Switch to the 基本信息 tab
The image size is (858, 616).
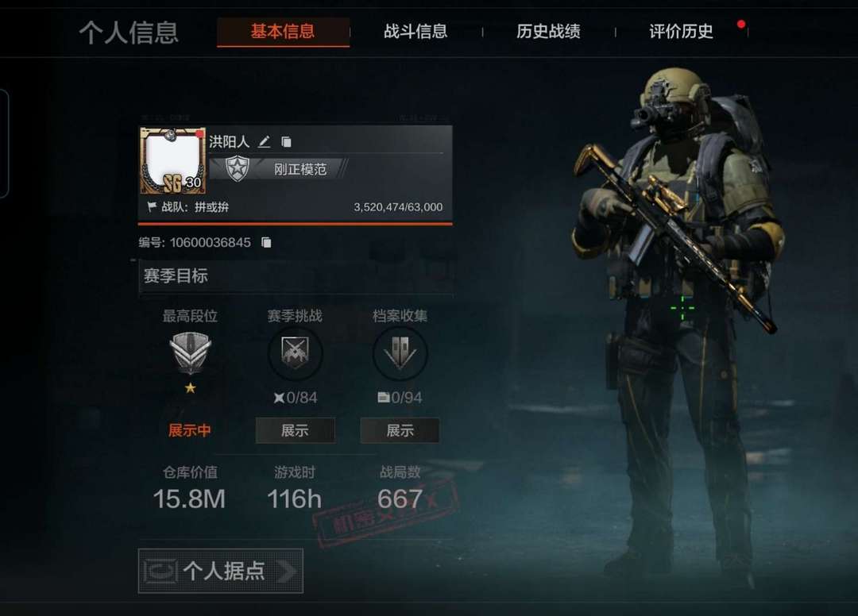pyautogui.click(x=283, y=31)
